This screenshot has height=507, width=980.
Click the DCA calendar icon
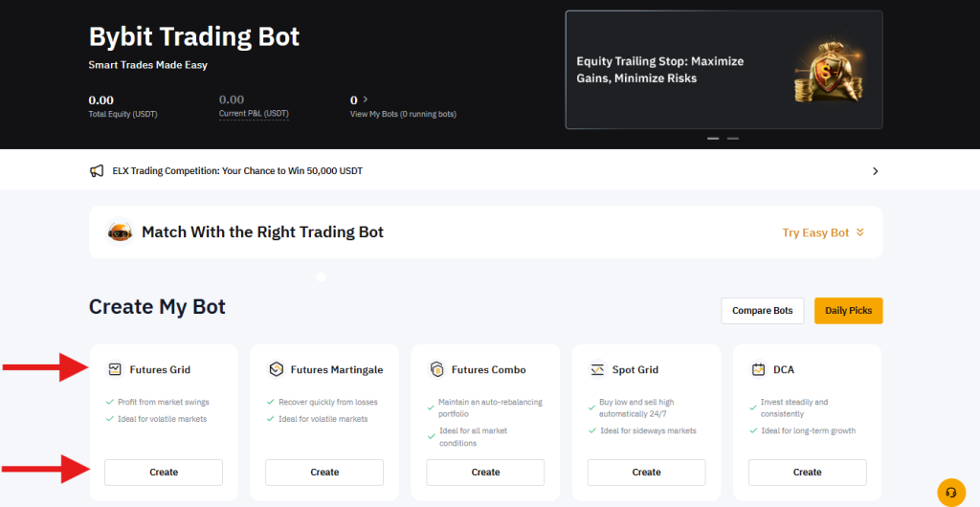[x=759, y=369]
